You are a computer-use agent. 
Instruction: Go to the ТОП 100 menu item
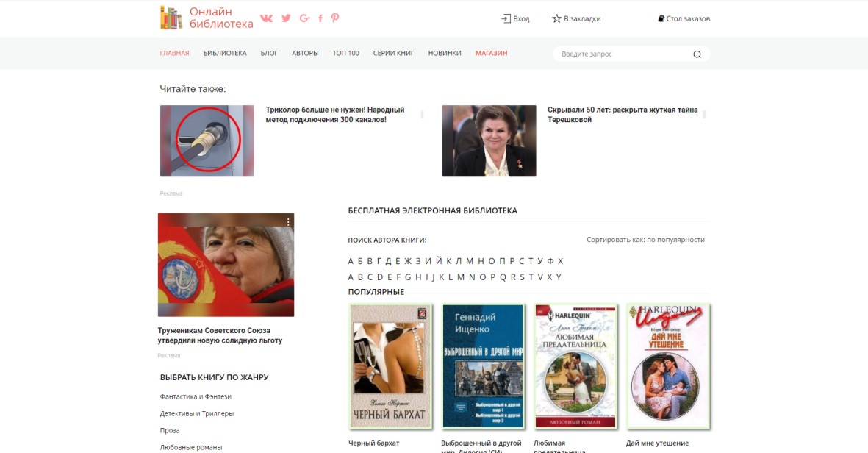coord(345,53)
